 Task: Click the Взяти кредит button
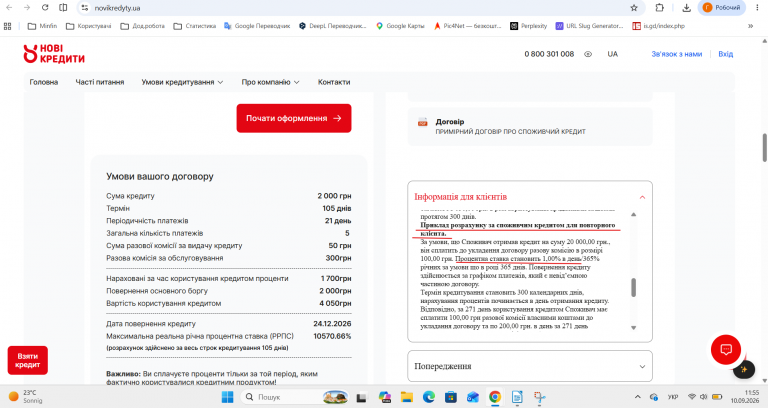click(x=27, y=360)
